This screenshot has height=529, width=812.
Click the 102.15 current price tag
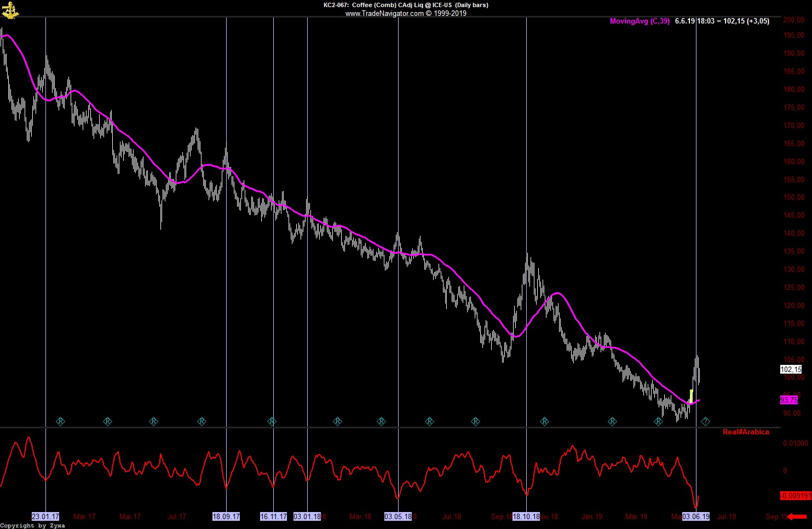pos(791,369)
